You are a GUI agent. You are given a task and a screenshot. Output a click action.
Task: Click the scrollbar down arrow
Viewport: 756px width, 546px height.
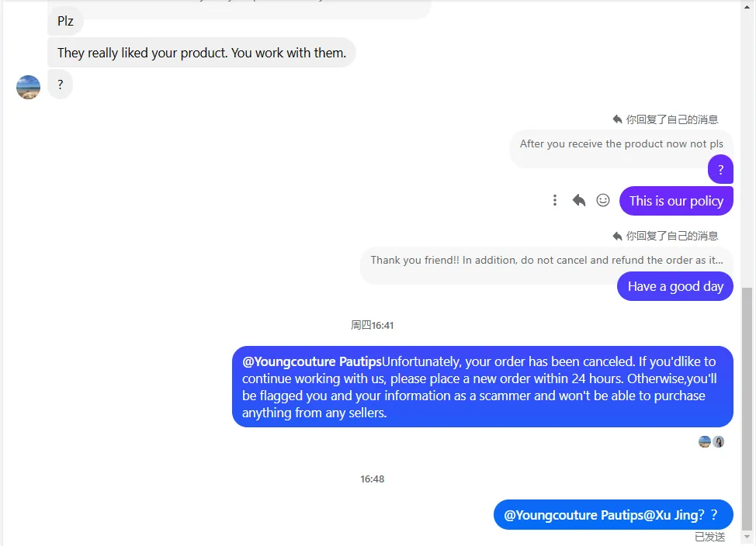coord(747,537)
